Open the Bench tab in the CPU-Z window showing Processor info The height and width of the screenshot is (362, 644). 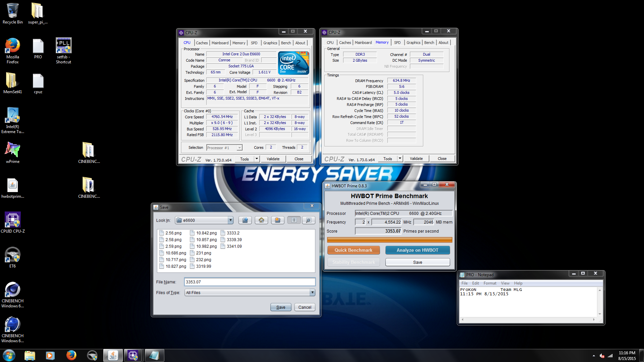(286, 43)
